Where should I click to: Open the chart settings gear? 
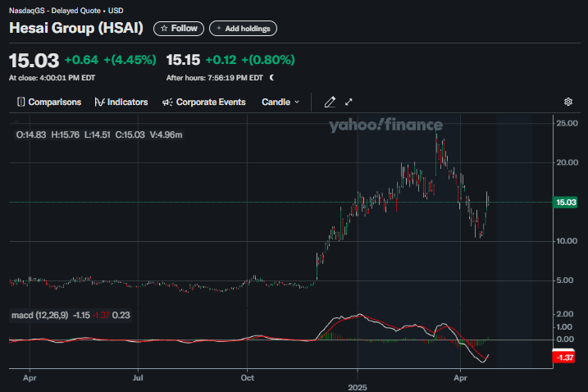pyautogui.click(x=567, y=103)
